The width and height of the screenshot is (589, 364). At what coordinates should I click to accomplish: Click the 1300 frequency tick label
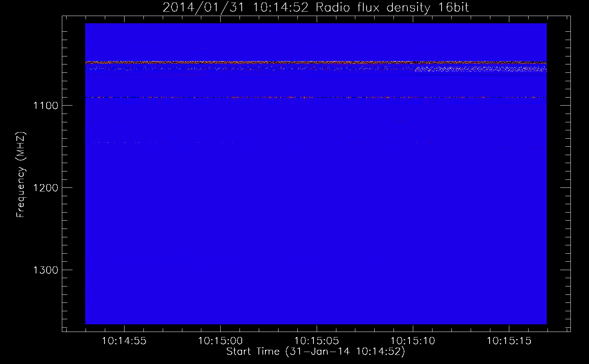click(46, 270)
